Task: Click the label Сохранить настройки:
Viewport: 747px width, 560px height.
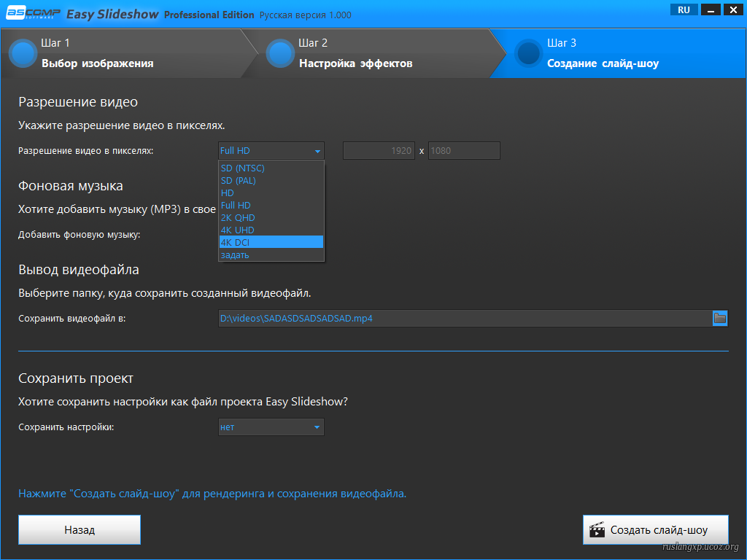Action: pos(66,427)
